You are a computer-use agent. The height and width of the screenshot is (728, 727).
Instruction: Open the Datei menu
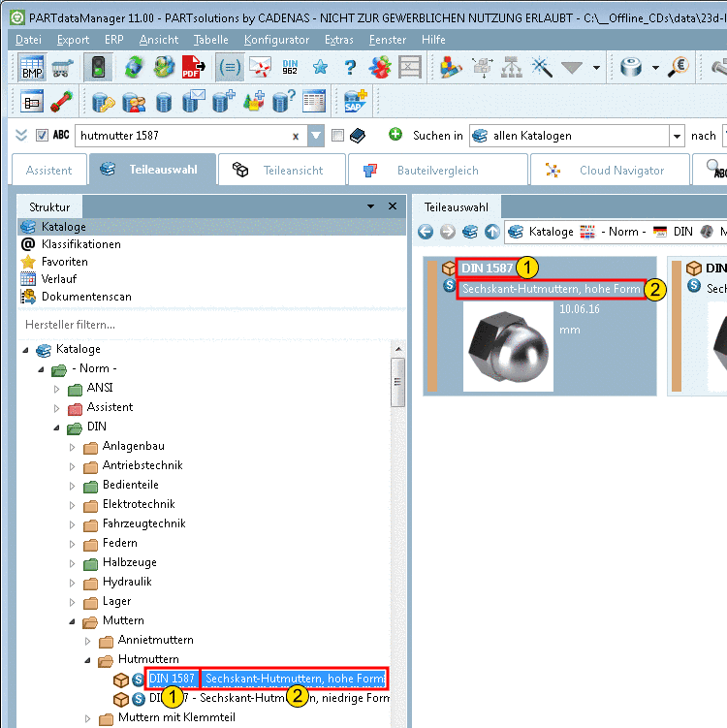pyautogui.click(x=28, y=40)
